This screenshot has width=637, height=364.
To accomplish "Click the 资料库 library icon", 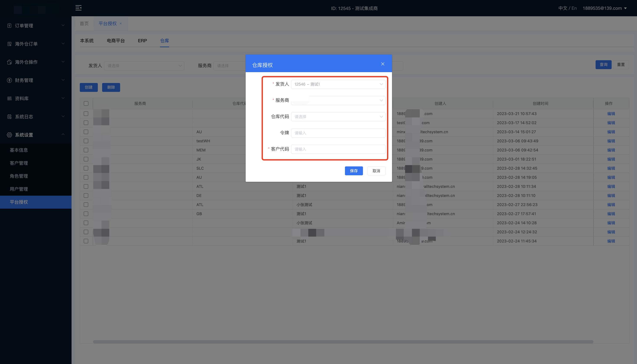I will 10,99.
